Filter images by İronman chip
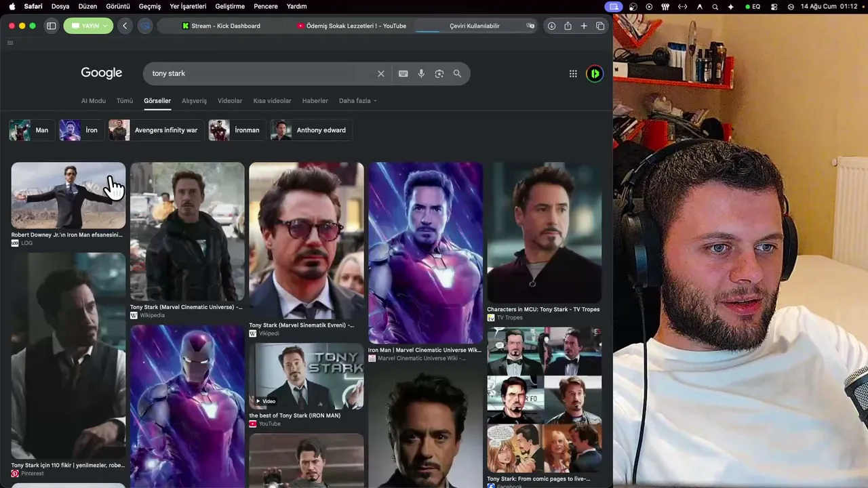 pyautogui.click(x=237, y=130)
